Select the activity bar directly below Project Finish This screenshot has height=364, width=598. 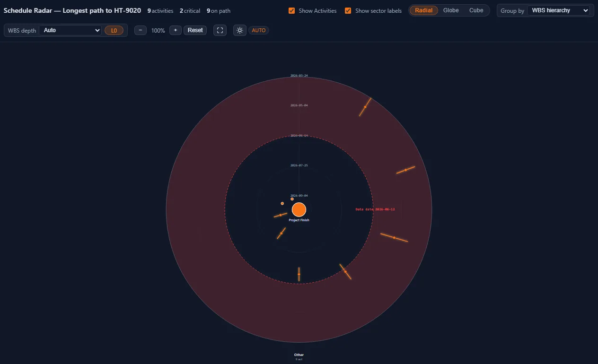tap(299, 274)
